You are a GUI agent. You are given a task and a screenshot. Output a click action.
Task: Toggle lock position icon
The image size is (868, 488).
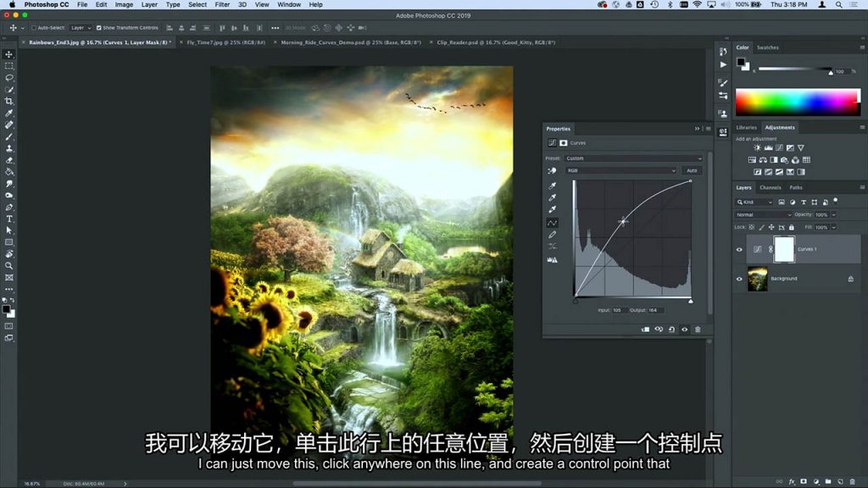771,227
